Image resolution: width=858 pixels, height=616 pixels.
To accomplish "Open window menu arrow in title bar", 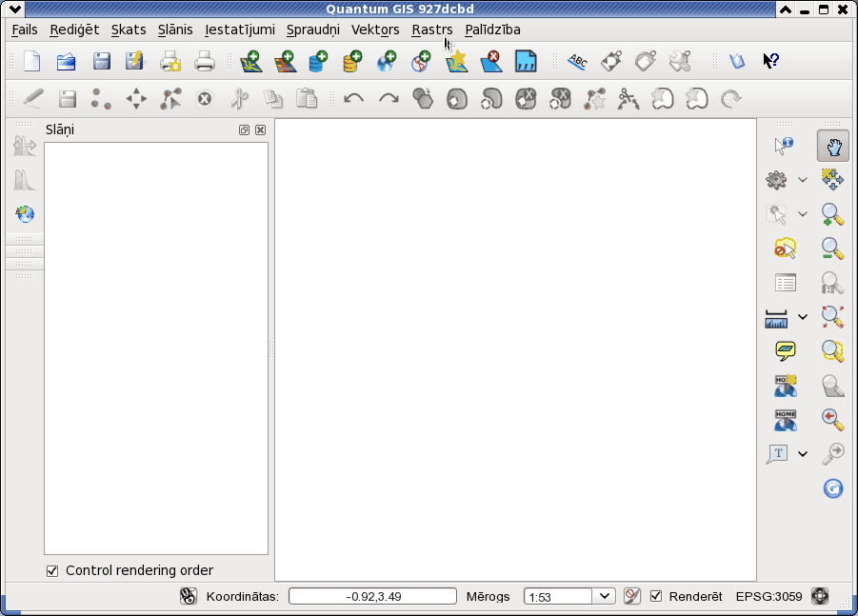I will (15, 9).
